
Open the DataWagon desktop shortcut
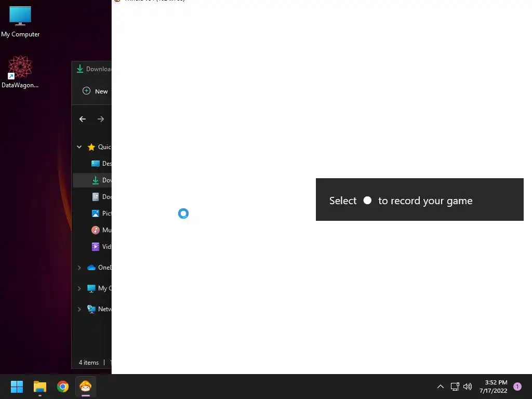pos(20,72)
